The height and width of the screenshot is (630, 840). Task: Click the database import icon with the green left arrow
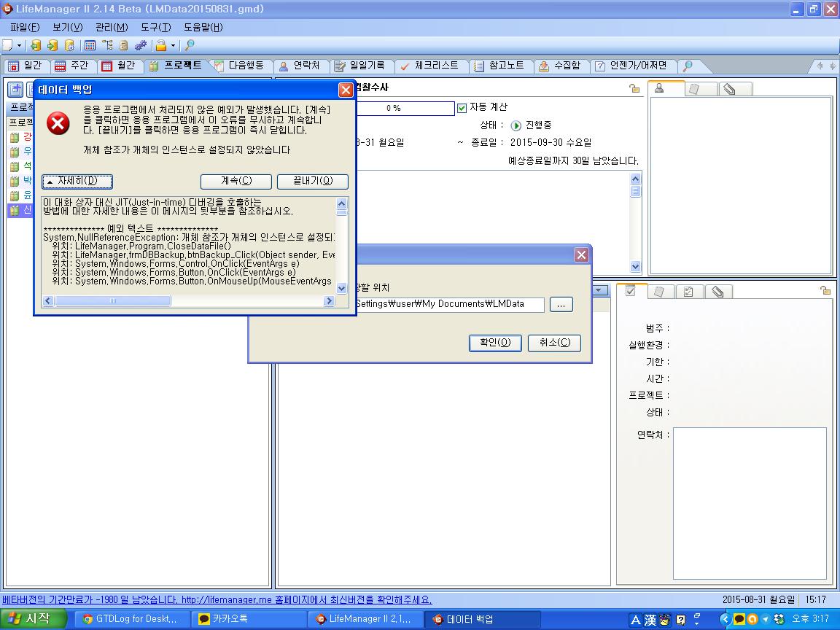(x=36, y=45)
